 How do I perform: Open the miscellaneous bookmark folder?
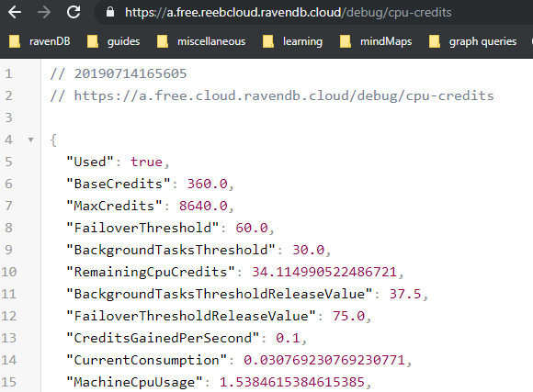click(x=201, y=41)
